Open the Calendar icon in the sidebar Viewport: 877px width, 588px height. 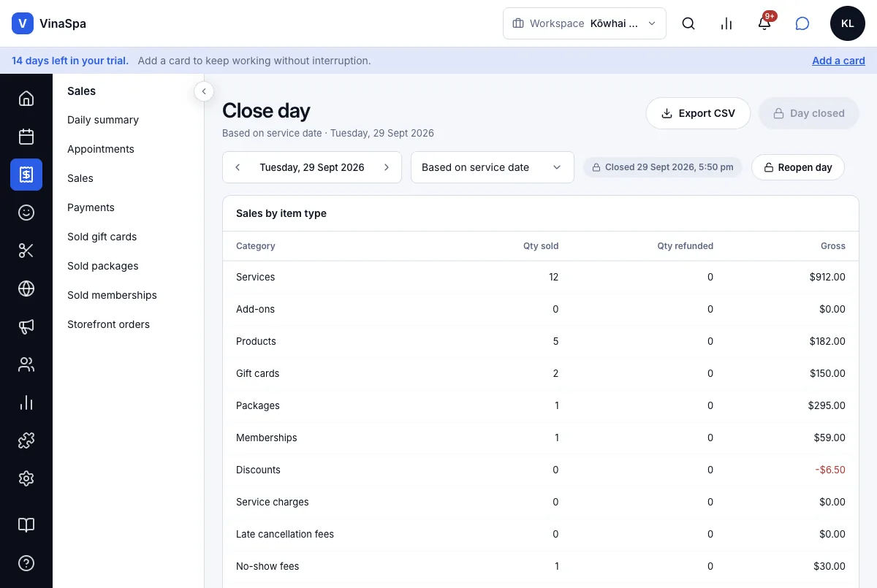[x=26, y=137]
